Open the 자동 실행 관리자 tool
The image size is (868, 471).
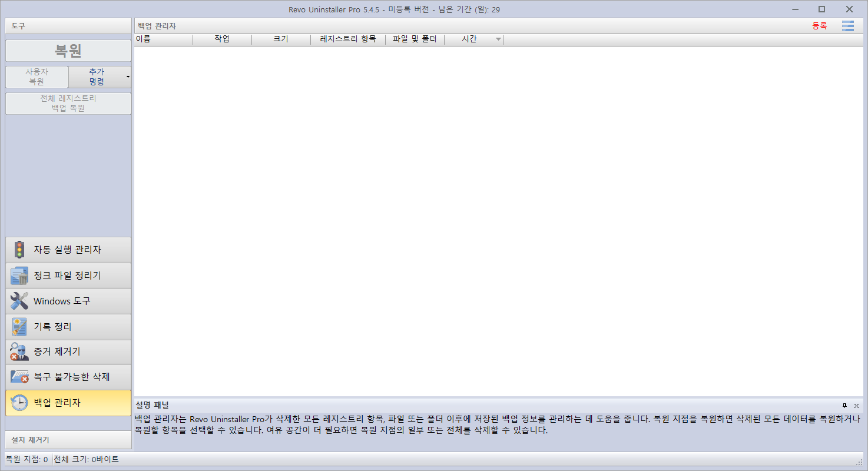[x=68, y=250]
